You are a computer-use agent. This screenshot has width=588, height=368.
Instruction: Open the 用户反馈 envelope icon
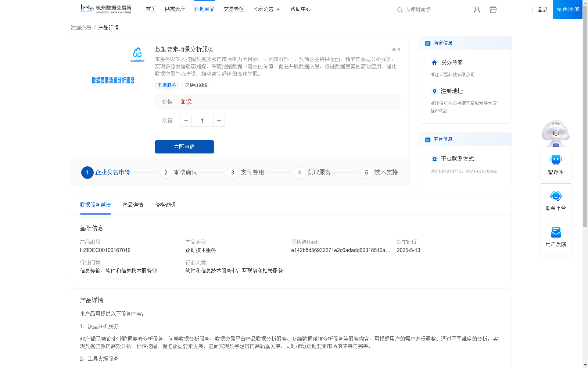pos(556,232)
